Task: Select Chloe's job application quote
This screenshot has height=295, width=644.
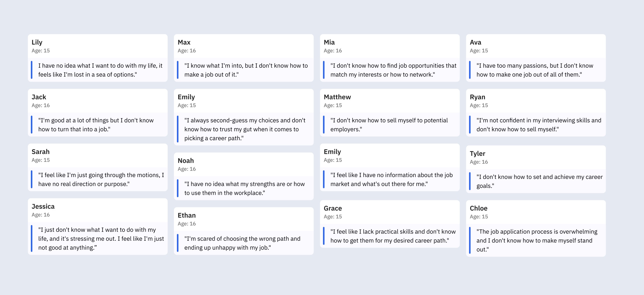Action: pyautogui.click(x=537, y=240)
